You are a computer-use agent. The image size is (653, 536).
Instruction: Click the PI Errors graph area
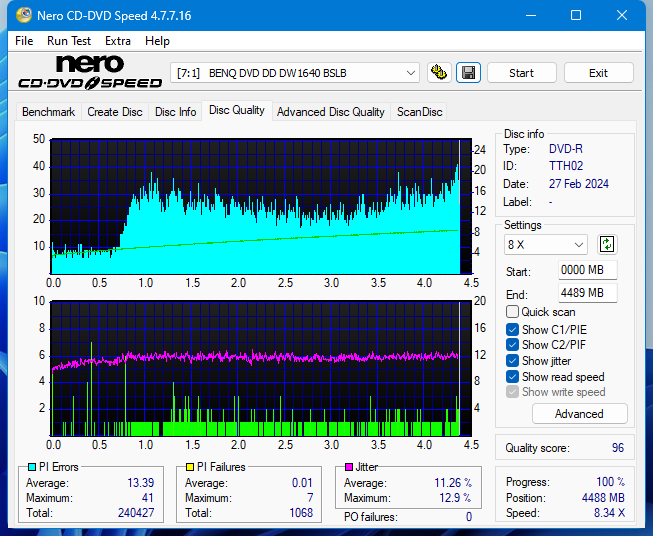click(x=261, y=207)
